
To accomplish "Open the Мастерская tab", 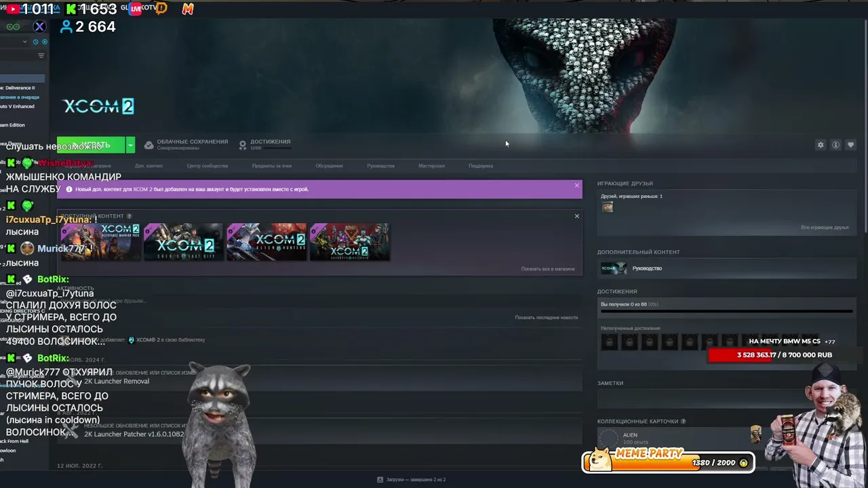I will (x=431, y=166).
